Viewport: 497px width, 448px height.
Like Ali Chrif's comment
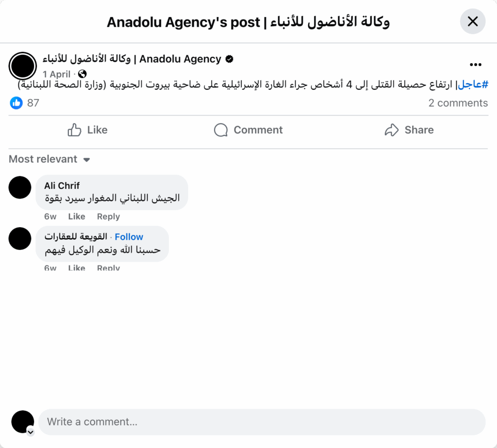[77, 216]
